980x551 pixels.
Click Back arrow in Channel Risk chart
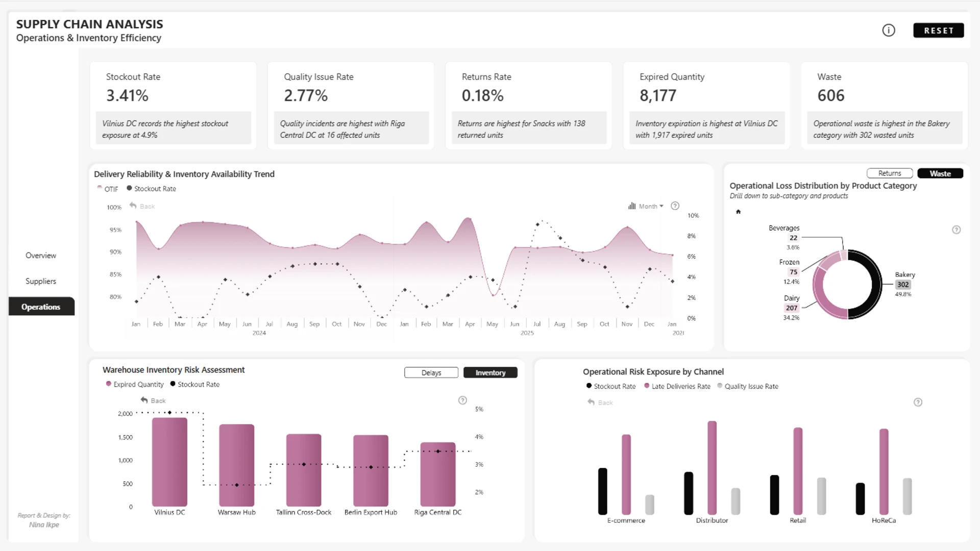point(591,402)
